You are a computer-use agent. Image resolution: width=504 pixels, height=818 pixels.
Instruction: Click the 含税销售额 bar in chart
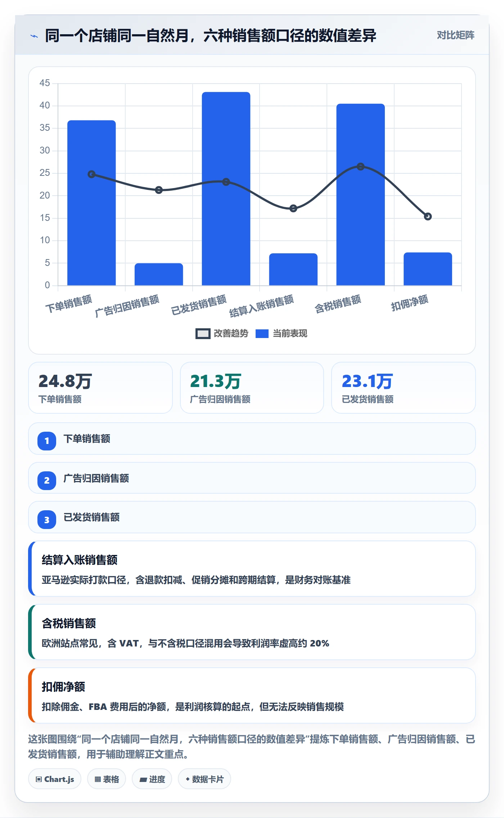click(x=360, y=195)
